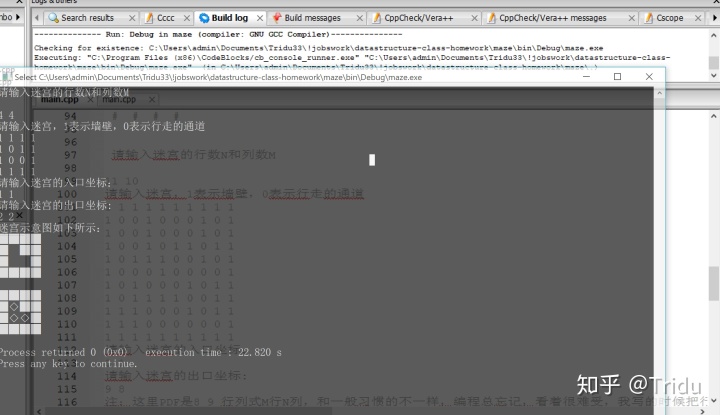Switch to the Cccc log tab
Screen dimensions: 720x415
[x=165, y=18]
